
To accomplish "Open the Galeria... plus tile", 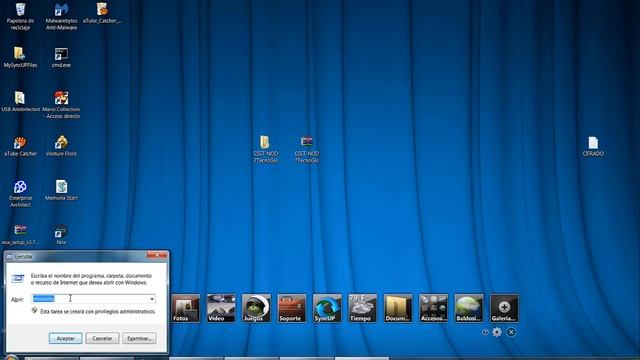I will click(504, 308).
